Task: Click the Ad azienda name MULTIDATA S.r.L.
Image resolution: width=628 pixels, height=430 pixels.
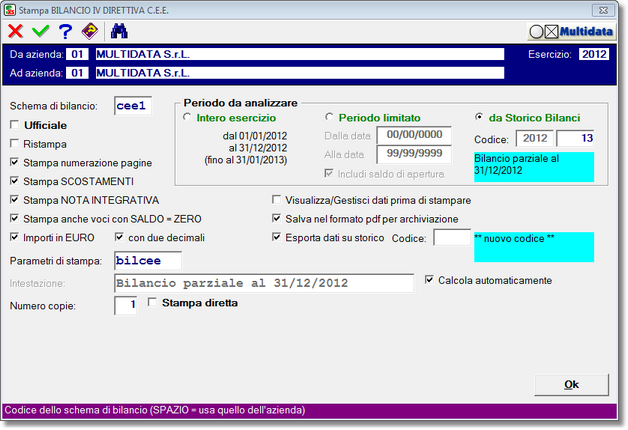Action: (300, 73)
